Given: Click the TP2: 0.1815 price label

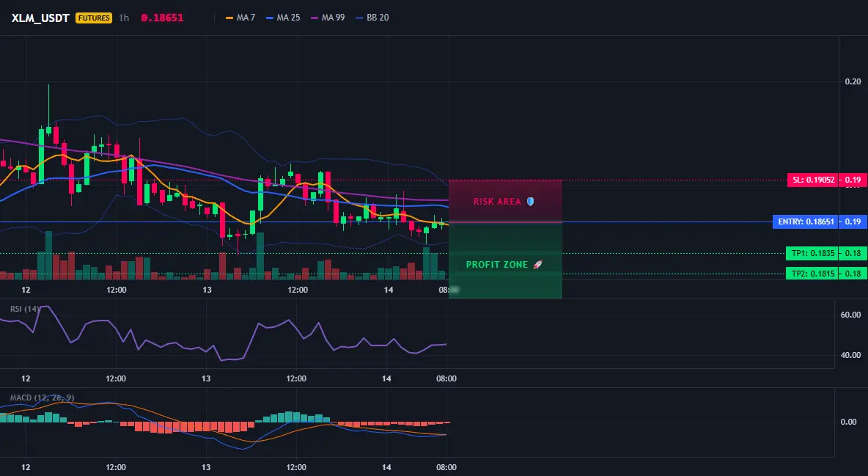Looking at the screenshot, I should click(x=812, y=273).
